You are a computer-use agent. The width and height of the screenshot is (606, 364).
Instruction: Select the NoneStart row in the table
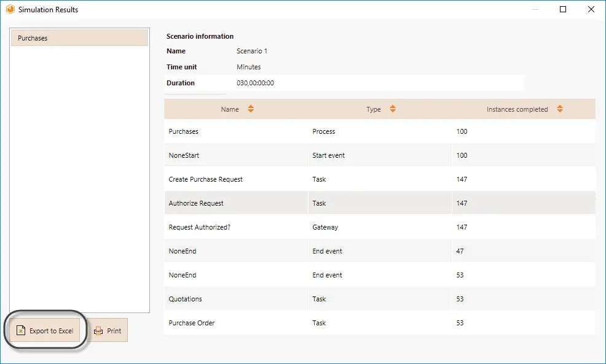click(380, 155)
